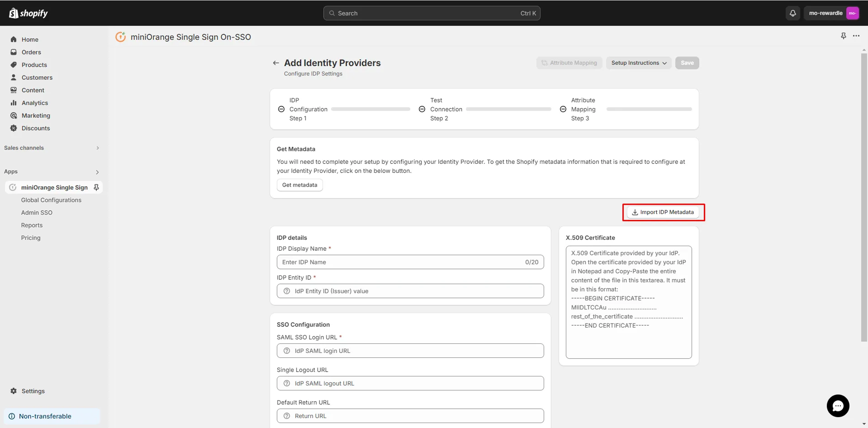
Task: Open the Setup Instructions dropdown
Action: 638,63
